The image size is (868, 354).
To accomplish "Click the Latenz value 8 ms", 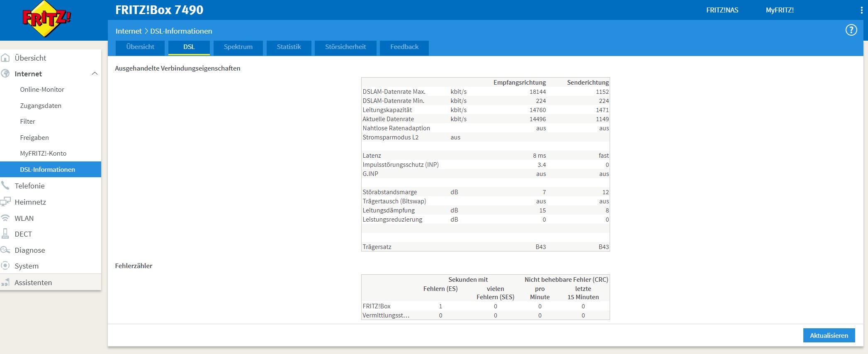I will click(539, 155).
